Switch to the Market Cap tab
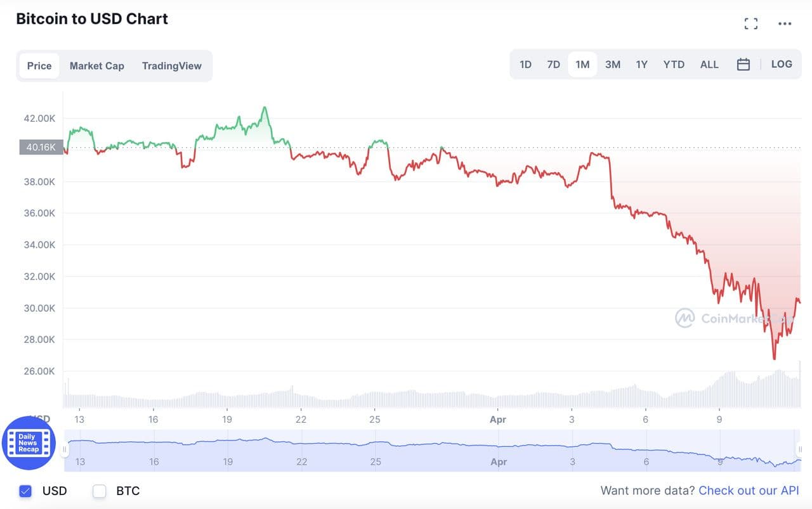The image size is (812, 509). pos(97,66)
